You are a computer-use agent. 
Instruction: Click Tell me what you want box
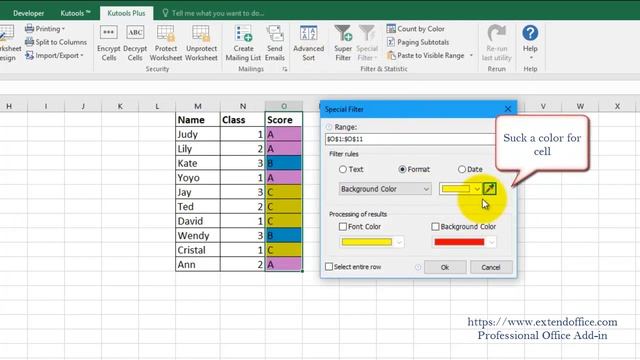[218, 13]
